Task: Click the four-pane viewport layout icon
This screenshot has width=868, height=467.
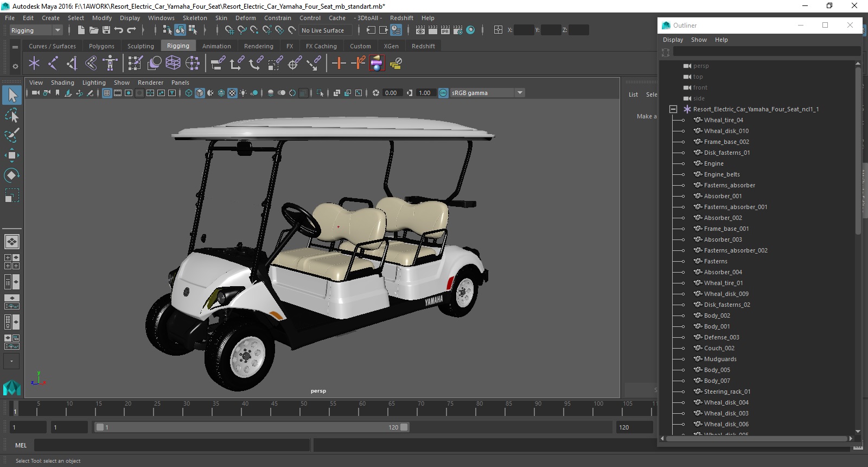Action: (x=12, y=262)
